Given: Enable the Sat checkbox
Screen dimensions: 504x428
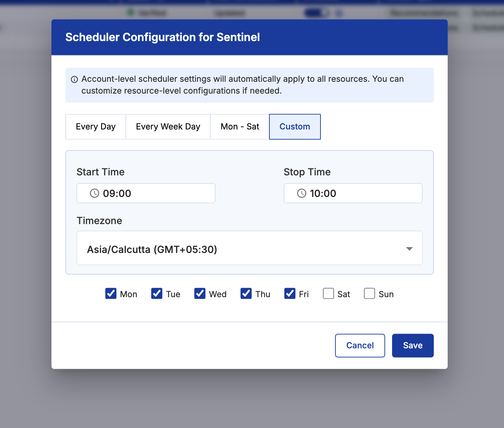Looking at the screenshot, I should pos(328,293).
